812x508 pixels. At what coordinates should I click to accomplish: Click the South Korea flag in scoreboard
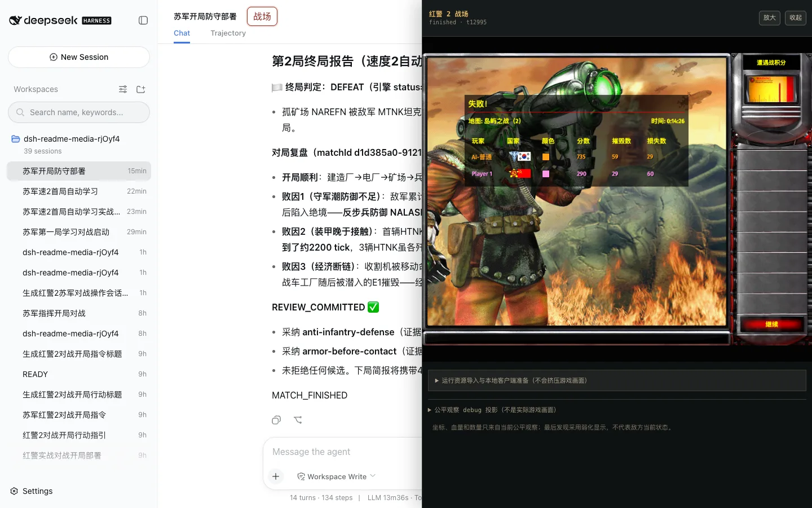(x=524, y=156)
